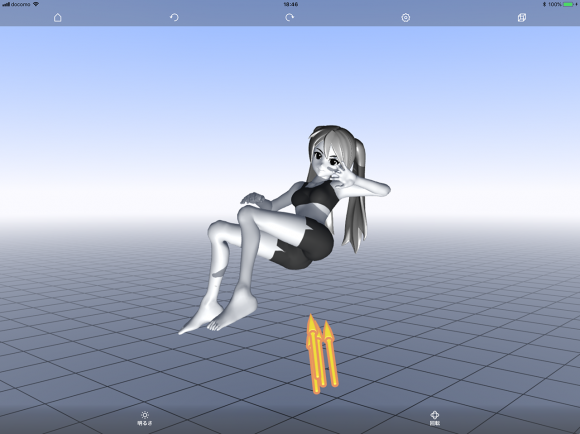This screenshot has width=580, height=434.
Task: Tap the model's raised left hand
Action: click(x=343, y=176)
